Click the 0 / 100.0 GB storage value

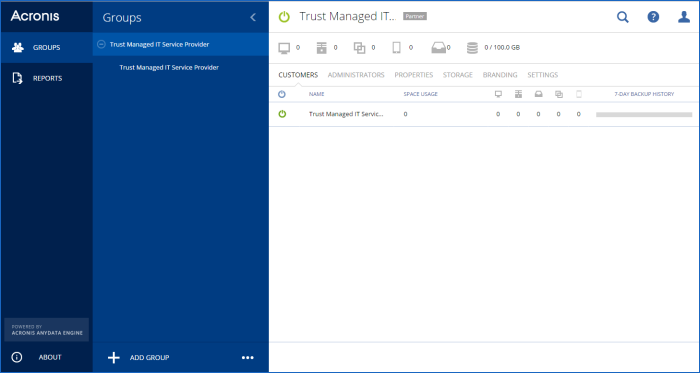coord(502,48)
